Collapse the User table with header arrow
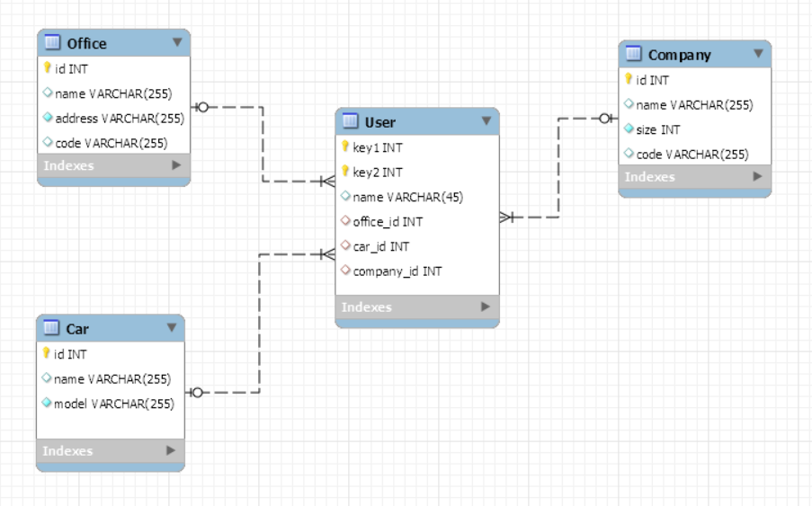Screen dimensions: 812x506 pyautogui.click(x=486, y=120)
